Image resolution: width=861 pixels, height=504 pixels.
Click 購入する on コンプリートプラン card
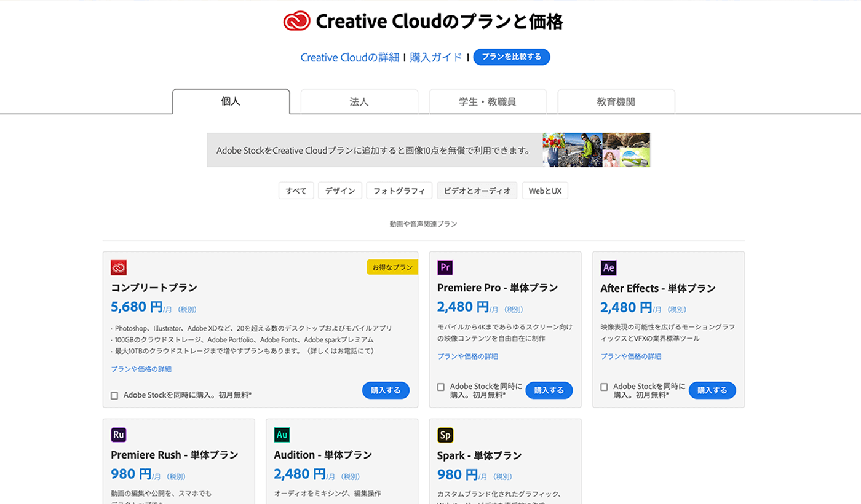pyautogui.click(x=386, y=390)
